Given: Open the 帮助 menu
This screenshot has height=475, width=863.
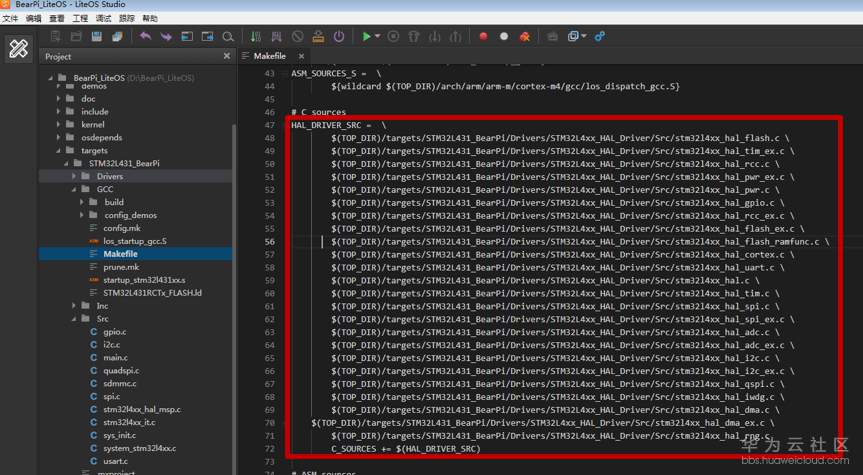Looking at the screenshot, I should click(150, 18).
